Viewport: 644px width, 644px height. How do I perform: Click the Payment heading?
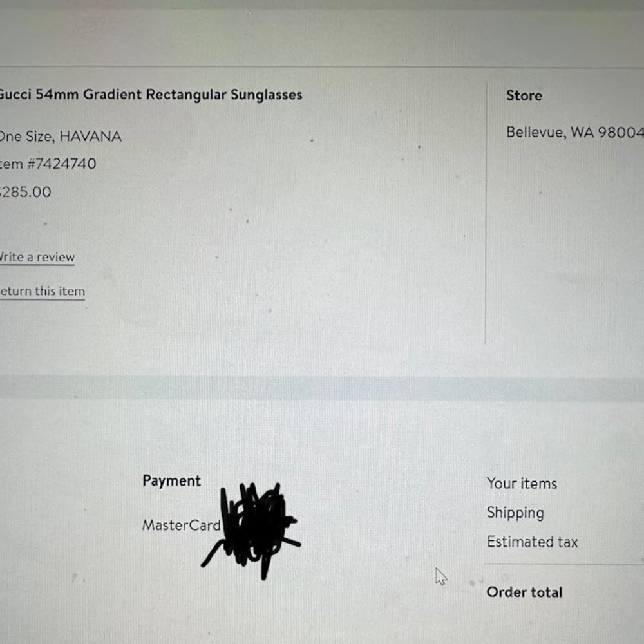point(172,481)
